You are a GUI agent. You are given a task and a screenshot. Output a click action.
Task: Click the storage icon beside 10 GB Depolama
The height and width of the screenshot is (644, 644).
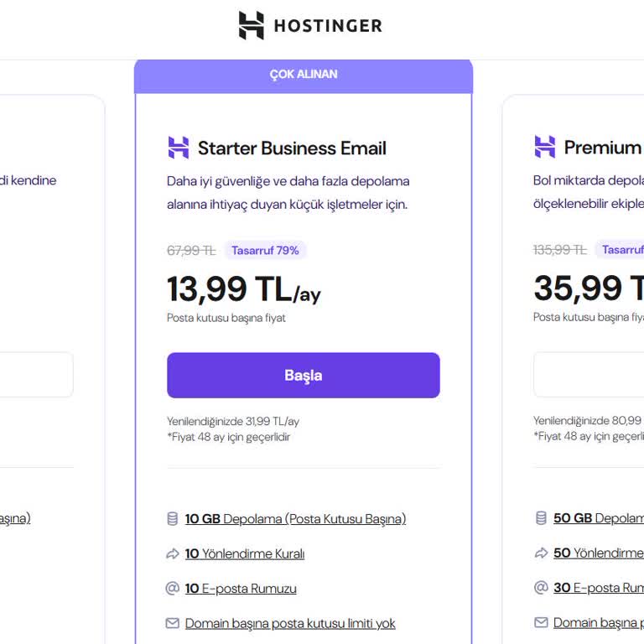pyautogui.click(x=173, y=519)
